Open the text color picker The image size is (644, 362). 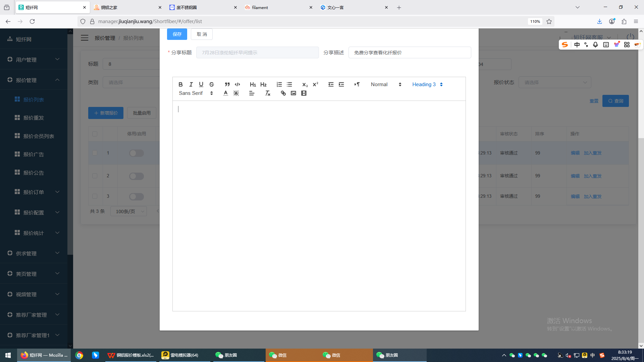[x=226, y=93]
